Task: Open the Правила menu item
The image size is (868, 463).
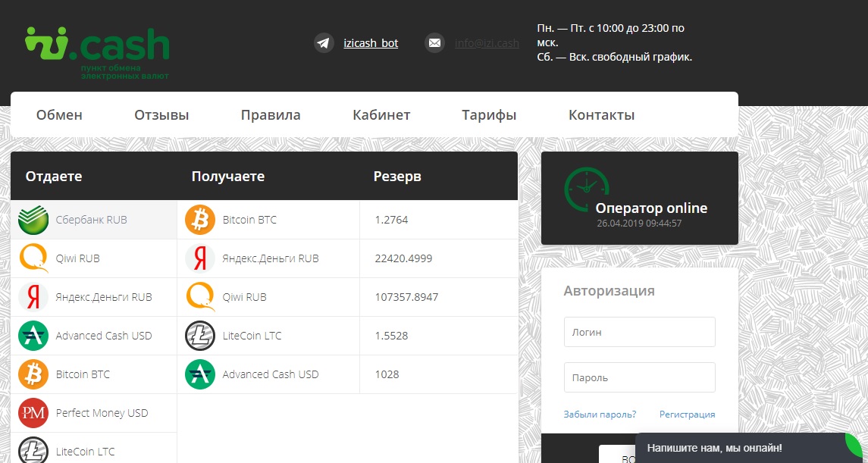Action: point(271,115)
